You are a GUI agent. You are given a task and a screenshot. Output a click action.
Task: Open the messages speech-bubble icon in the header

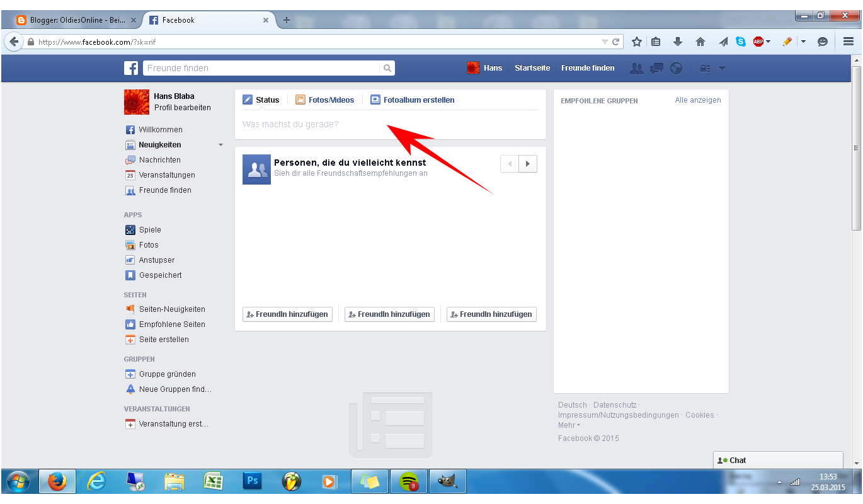656,68
